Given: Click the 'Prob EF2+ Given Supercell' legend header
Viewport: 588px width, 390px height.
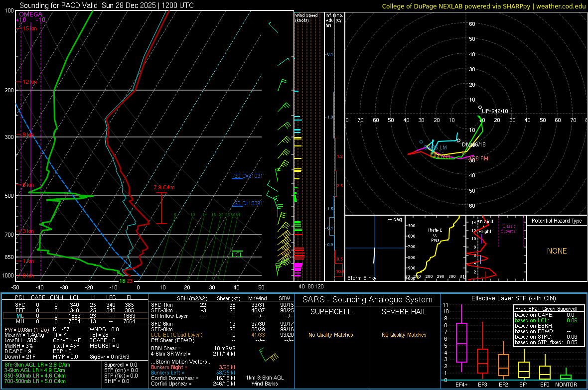Looking at the screenshot, I should [x=546, y=309].
